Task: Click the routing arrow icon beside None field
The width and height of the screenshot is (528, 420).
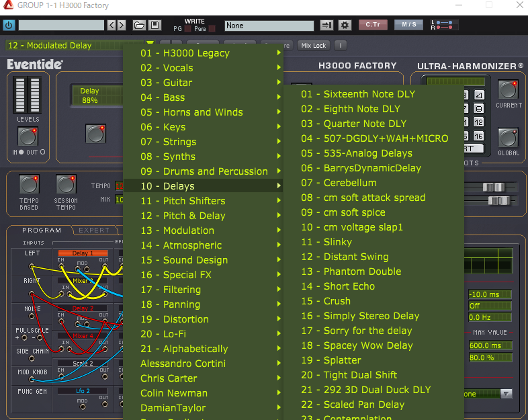Action: pos(326,26)
